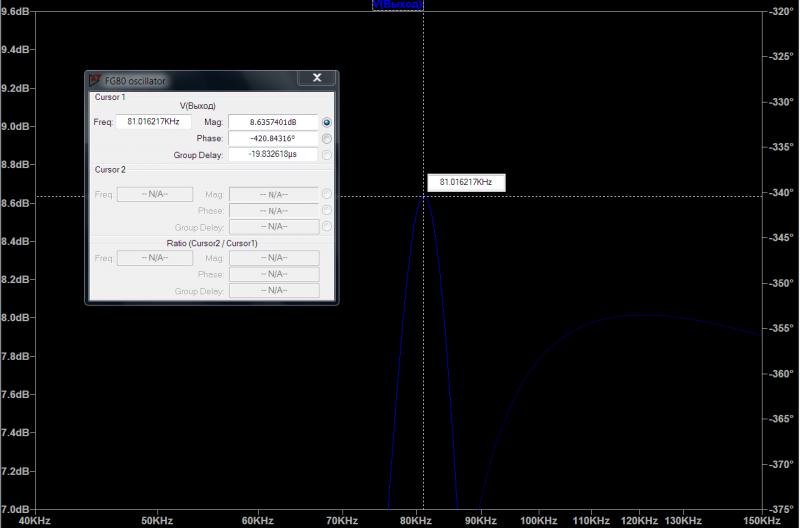
Task: Click the 8.6dB magnitude axis label
Action: 15,203
